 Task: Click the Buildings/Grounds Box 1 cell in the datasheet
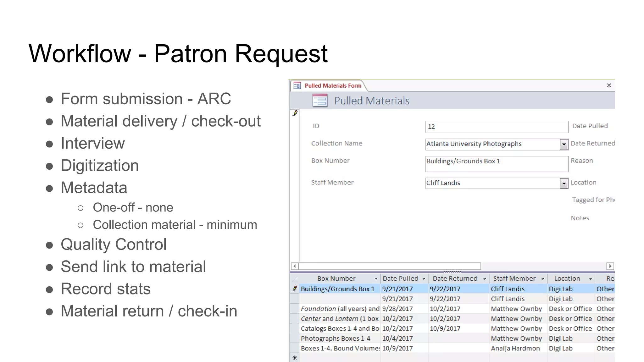coord(340,289)
